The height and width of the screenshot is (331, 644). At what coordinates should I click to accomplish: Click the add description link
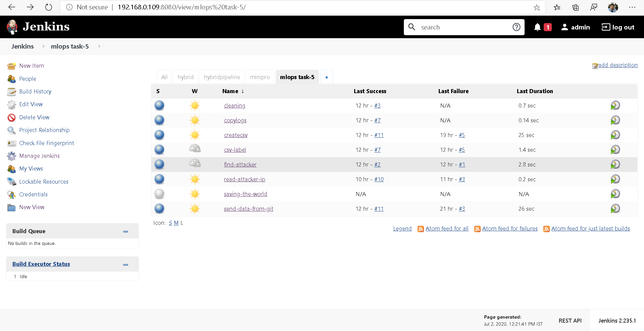click(618, 65)
